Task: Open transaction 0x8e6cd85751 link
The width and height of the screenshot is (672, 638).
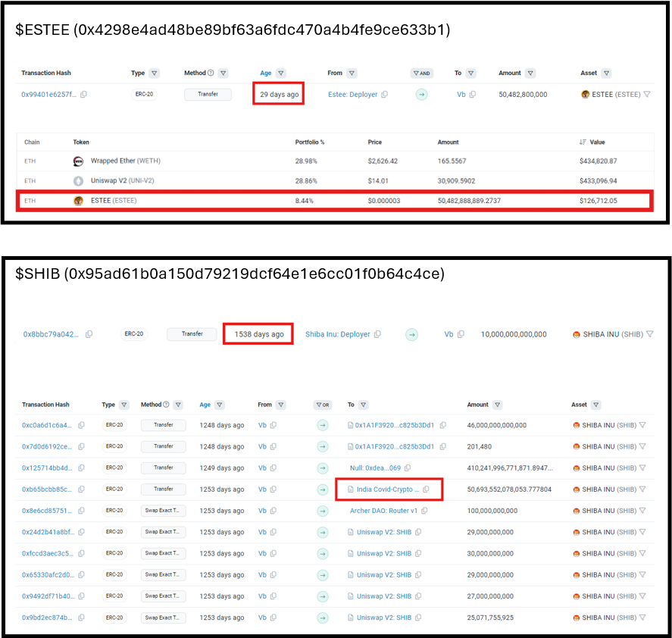Action: [47, 511]
